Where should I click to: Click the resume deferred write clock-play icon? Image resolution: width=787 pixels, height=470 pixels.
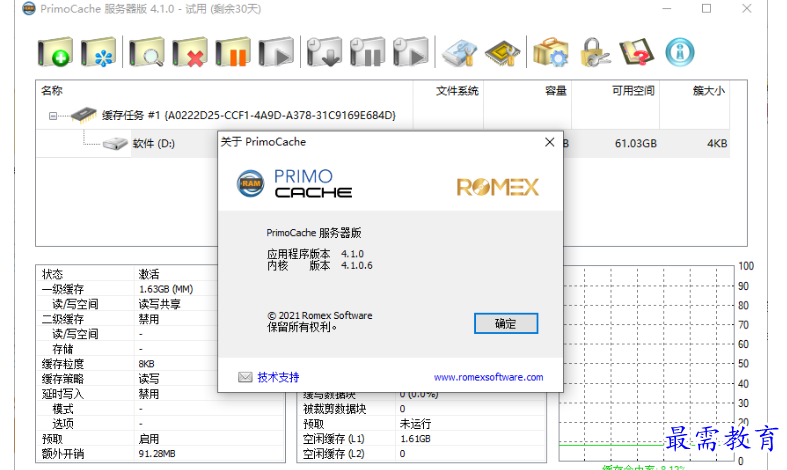pos(411,52)
